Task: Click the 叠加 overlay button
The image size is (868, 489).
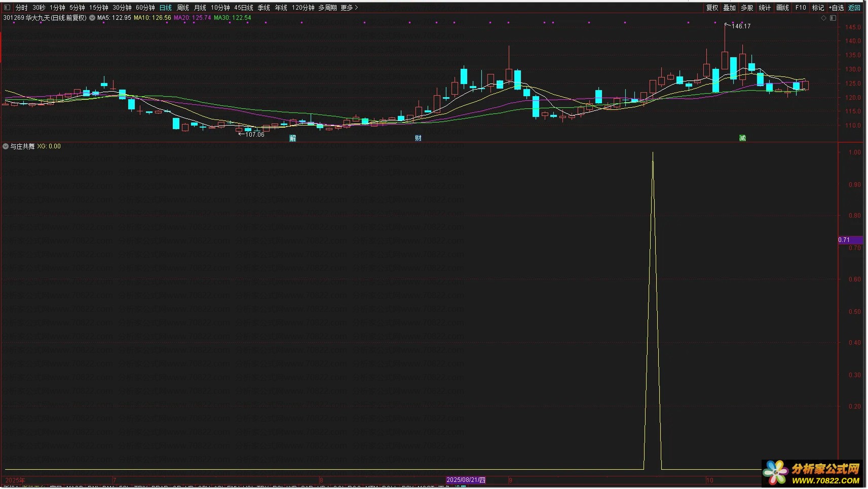Action: pos(730,8)
